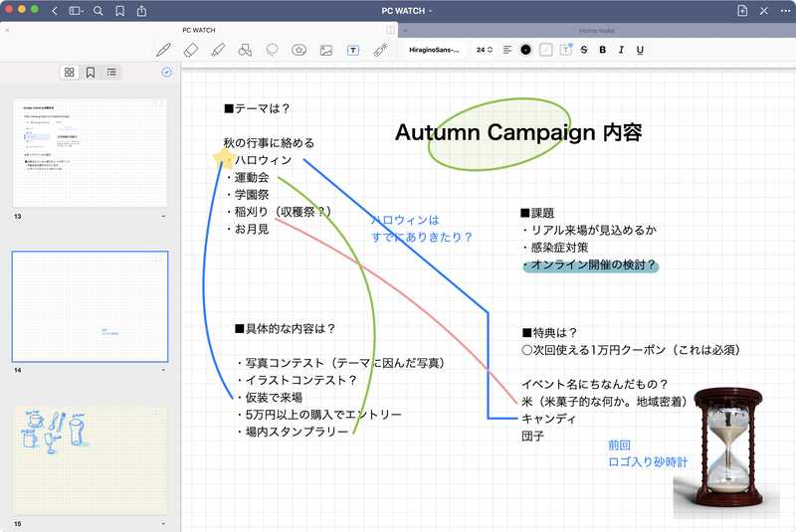Open search in the notebook

pos(98,11)
